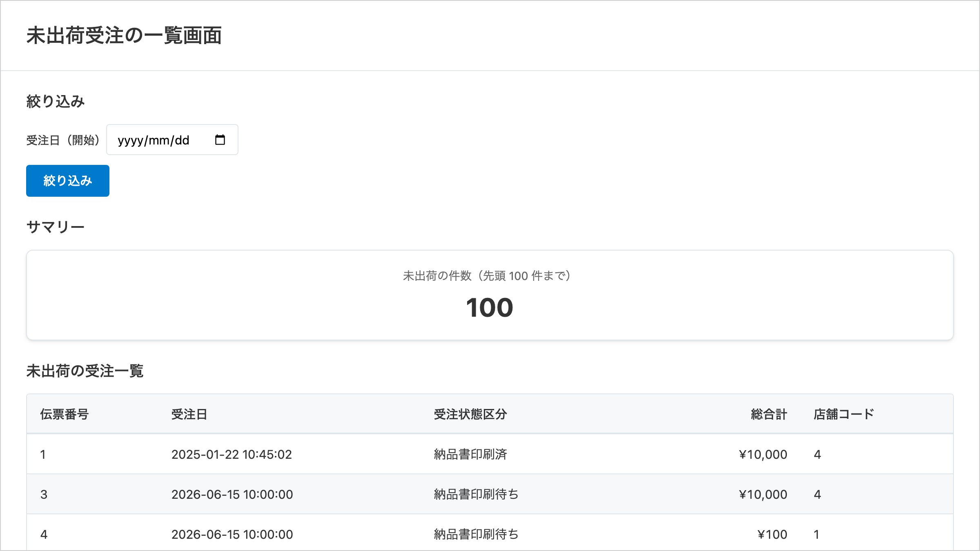Click ¥10,000 in the 納品書印刷済 row

pyautogui.click(x=763, y=454)
